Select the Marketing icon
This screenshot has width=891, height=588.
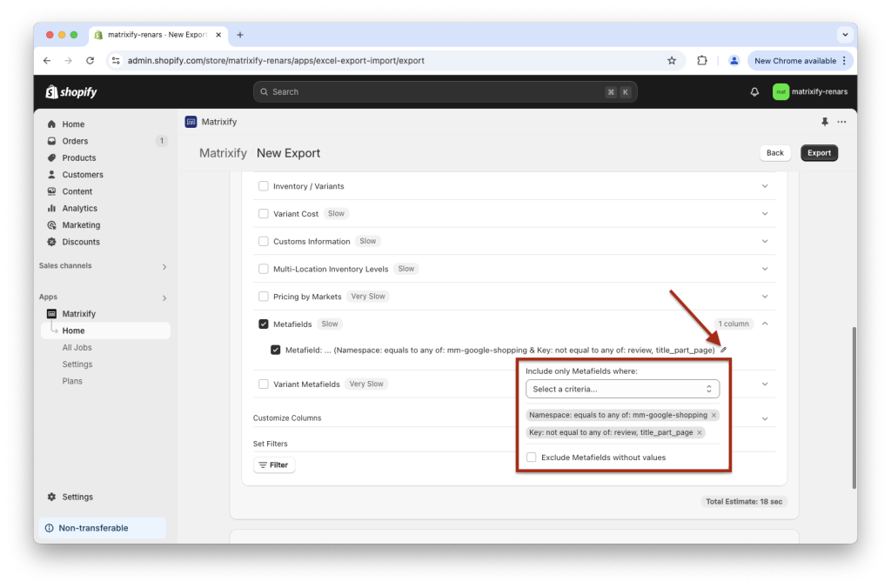tap(52, 224)
